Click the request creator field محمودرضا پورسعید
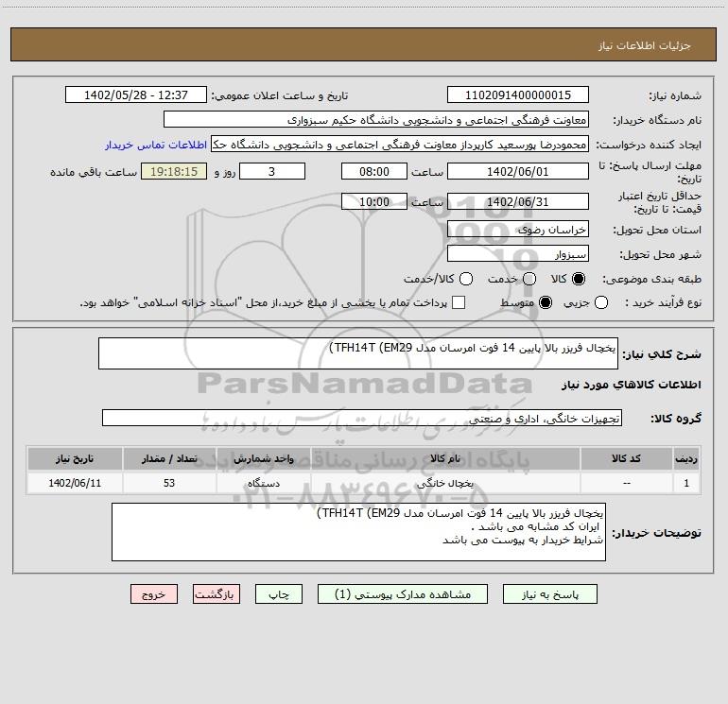728x704 pixels. point(400,144)
